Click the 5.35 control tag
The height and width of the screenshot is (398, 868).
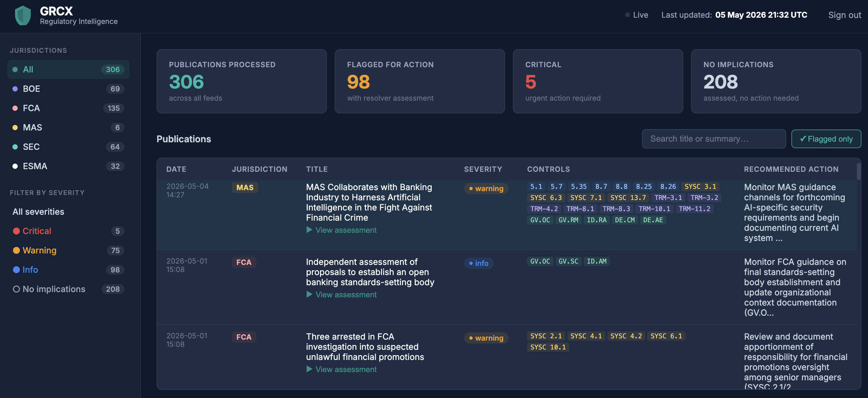[578, 187]
